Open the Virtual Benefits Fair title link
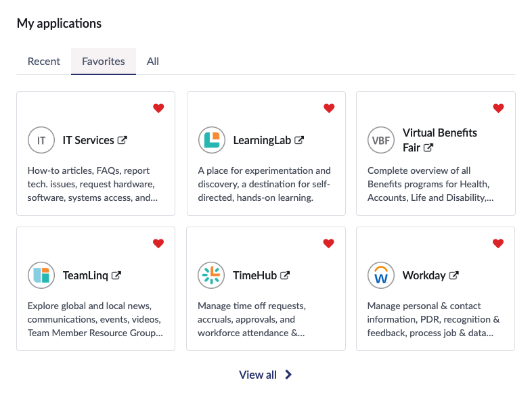Image resolution: width=532 pixels, height=399 pixels. coord(440,140)
